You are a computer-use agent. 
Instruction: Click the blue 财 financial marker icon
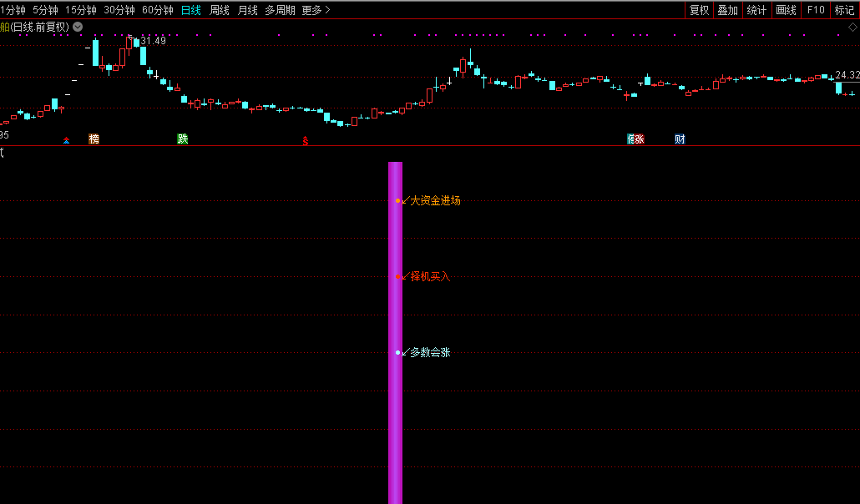click(680, 139)
